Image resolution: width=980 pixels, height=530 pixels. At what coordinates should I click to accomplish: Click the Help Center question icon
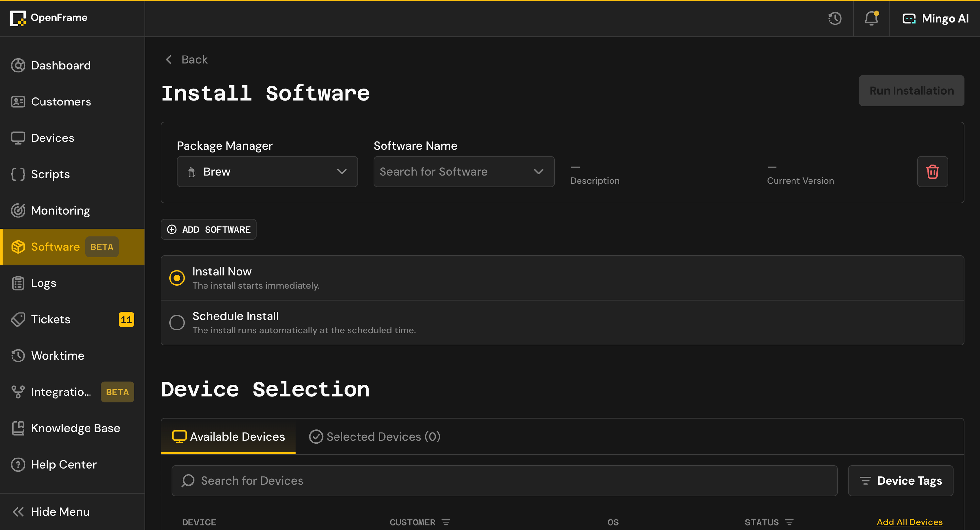click(x=18, y=464)
